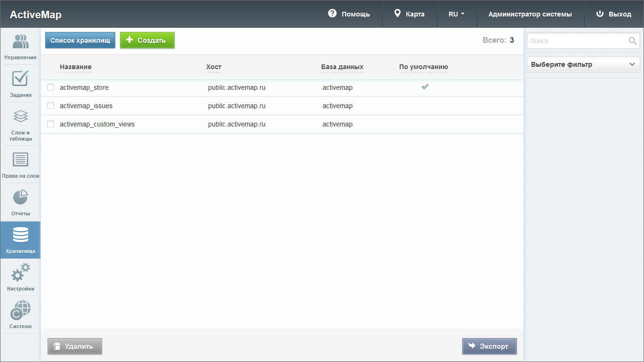Check the activemap_store row checkbox
The image size is (644, 362).
click(x=51, y=87)
